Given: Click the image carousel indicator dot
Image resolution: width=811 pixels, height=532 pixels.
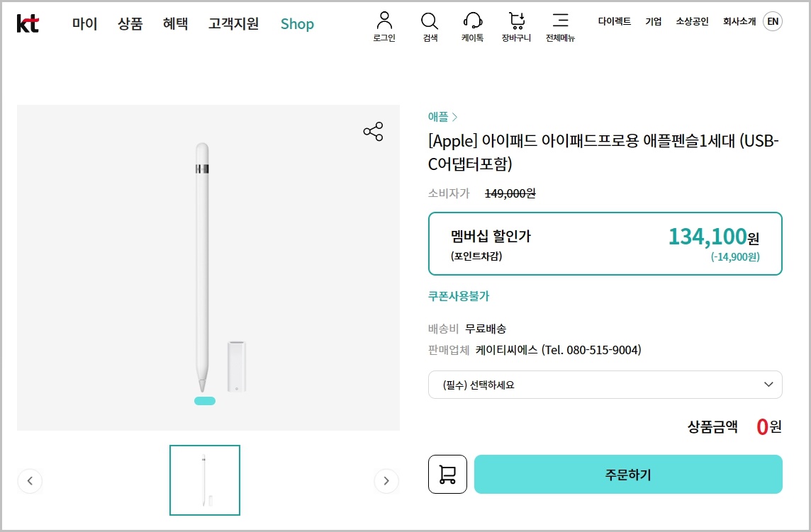Looking at the screenshot, I should [205, 401].
